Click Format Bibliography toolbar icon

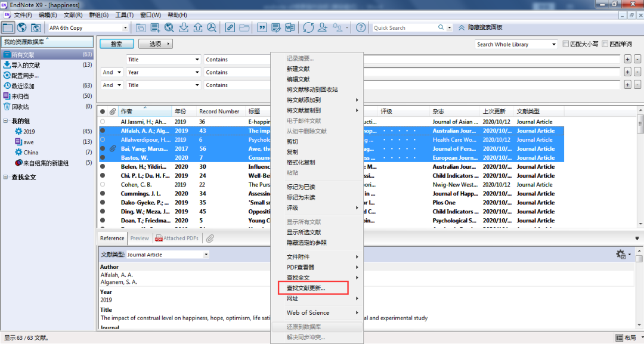276,27
